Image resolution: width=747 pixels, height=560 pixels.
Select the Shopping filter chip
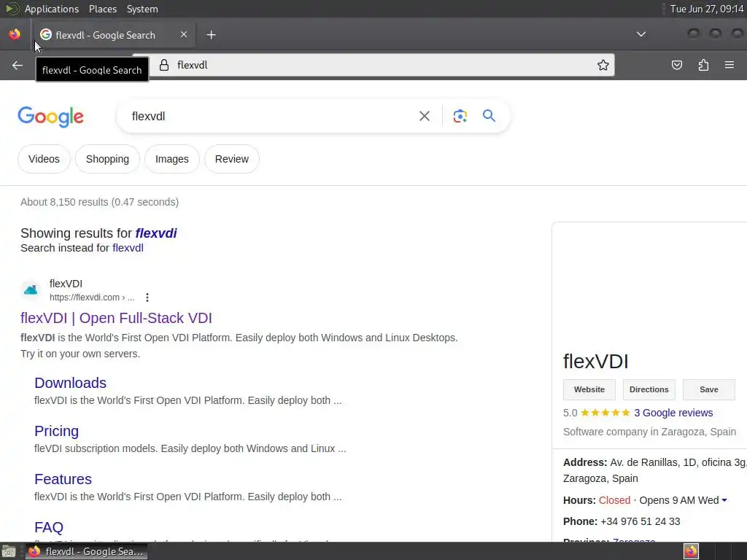108,159
